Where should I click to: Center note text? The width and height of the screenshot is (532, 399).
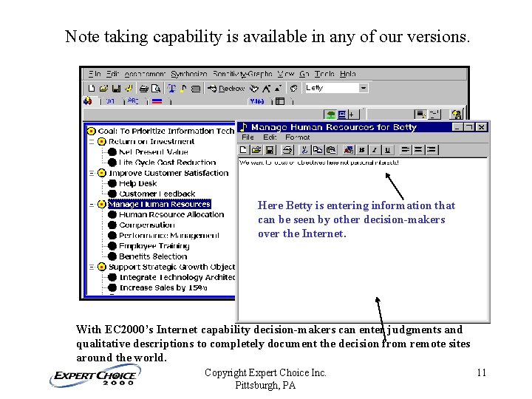click(418, 149)
